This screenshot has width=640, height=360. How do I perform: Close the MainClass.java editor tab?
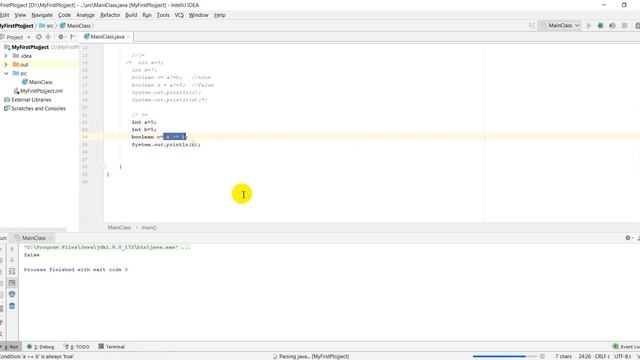click(x=128, y=37)
